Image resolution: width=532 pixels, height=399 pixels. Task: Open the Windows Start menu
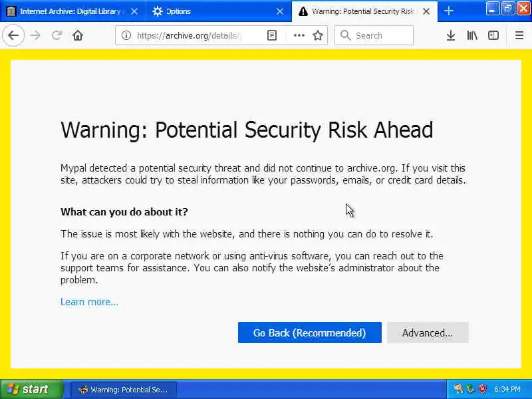(x=31, y=390)
